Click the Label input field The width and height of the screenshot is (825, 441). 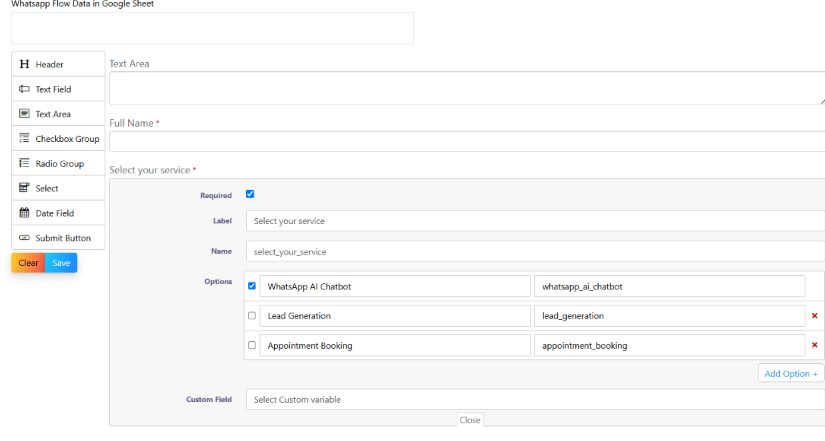[x=535, y=221]
